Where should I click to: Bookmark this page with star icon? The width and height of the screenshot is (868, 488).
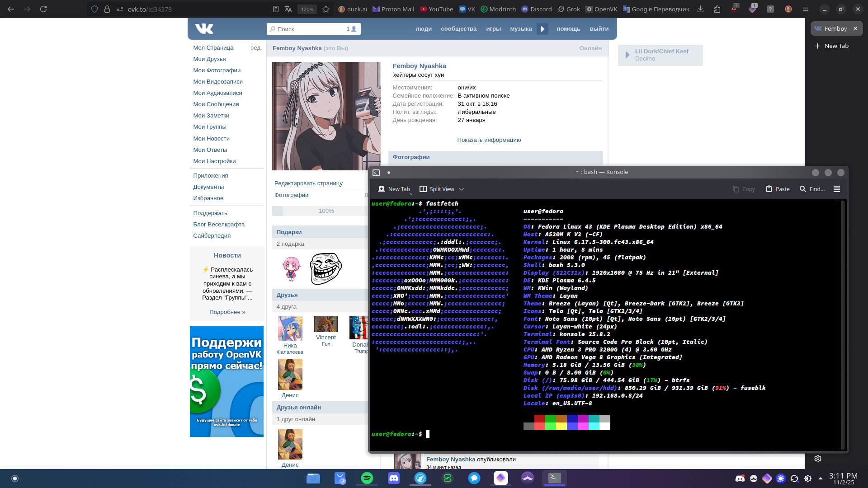click(x=326, y=9)
